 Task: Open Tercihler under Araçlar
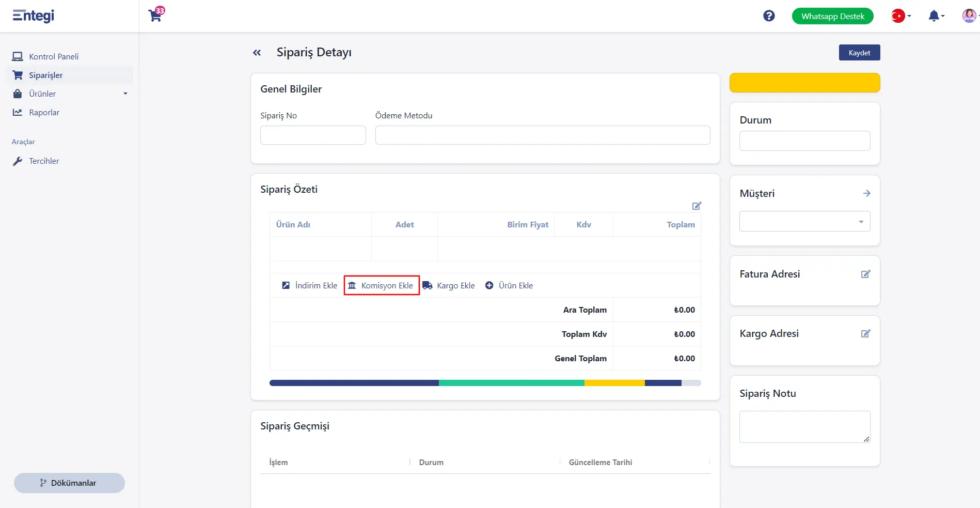click(44, 161)
